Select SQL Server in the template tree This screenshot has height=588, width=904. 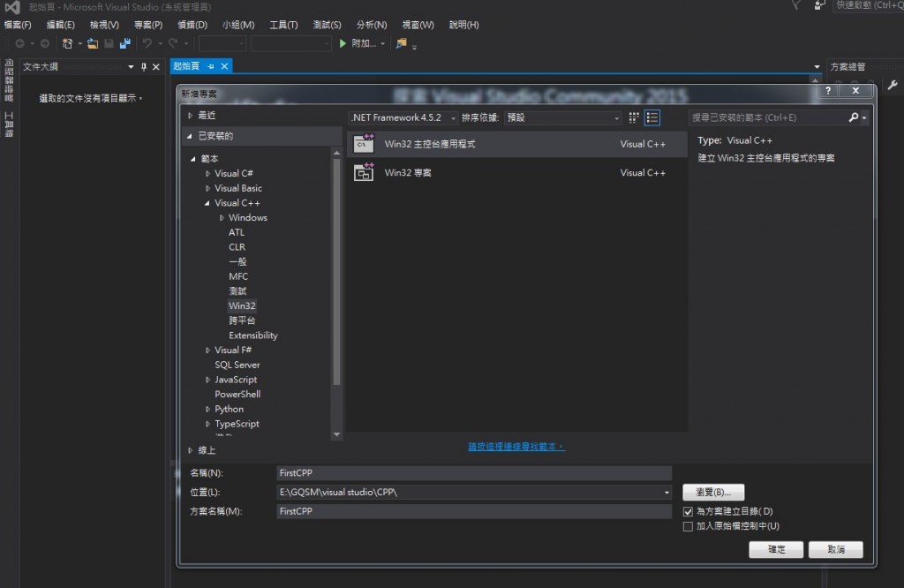[237, 365]
